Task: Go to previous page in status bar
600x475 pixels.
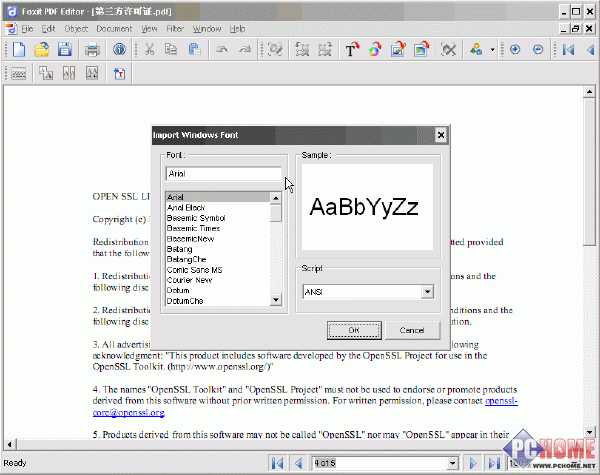Action: (x=298, y=464)
